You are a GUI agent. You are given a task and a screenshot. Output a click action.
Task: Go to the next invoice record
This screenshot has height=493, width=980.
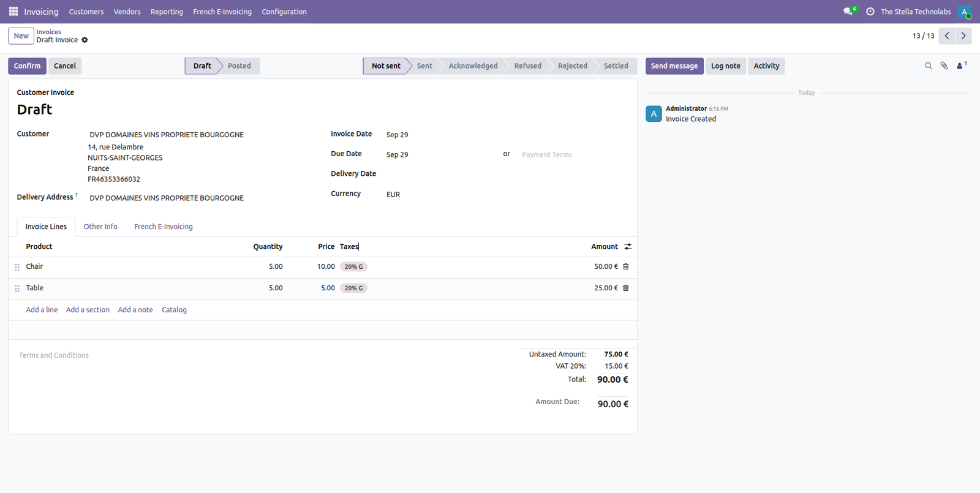tap(963, 36)
